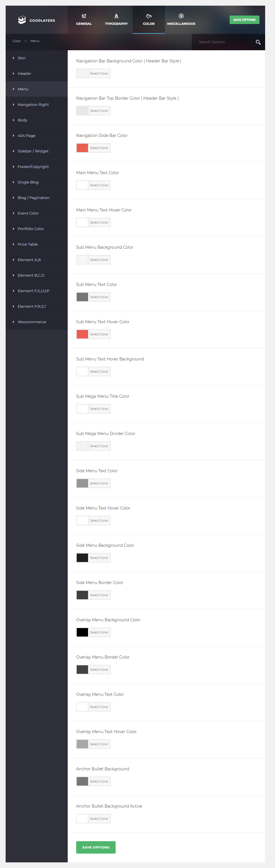Expand the Header sidebar section
Image resolution: width=275 pixels, height=868 pixels.
37,73
